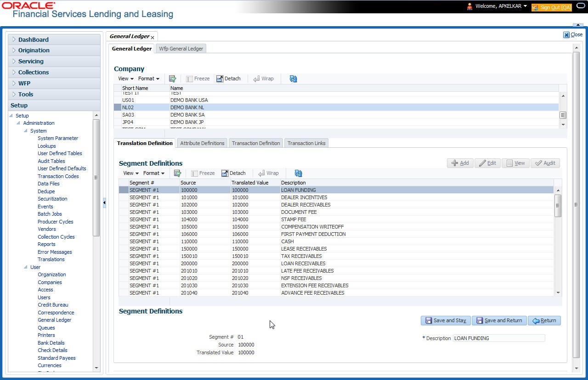The width and height of the screenshot is (588, 380).
Task: Open the Transaction Codes link in System
Action: coord(58,176)
